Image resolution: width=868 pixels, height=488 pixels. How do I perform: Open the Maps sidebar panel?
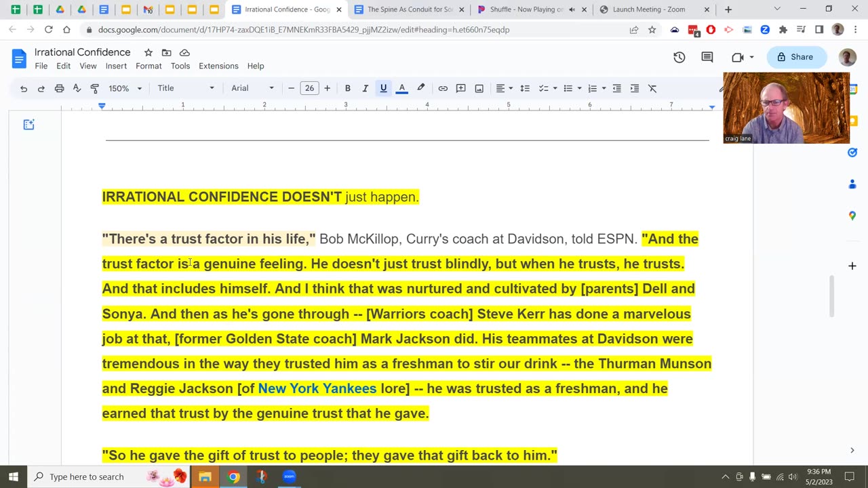point(852,216)
